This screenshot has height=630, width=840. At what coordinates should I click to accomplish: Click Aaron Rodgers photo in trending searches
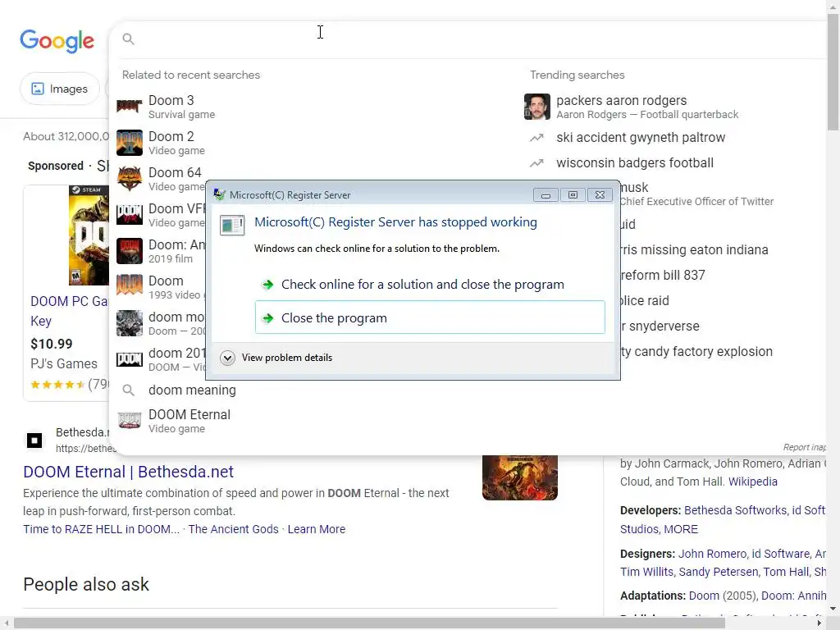point(536,106)
